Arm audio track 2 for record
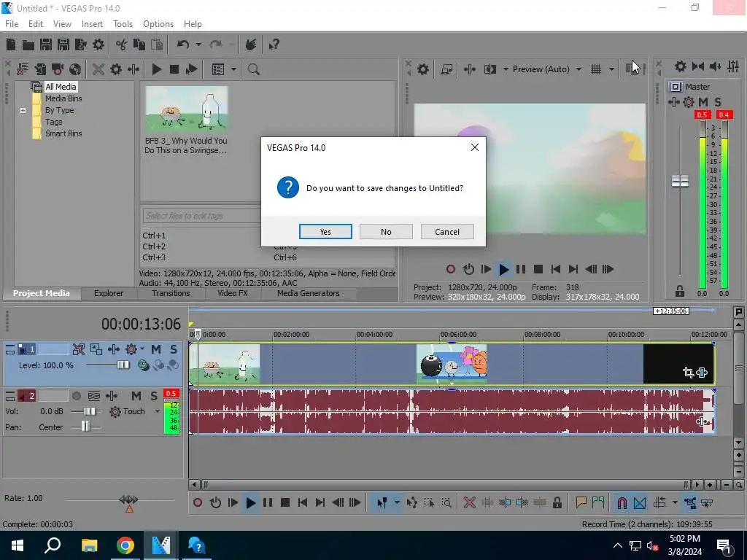The width and height of the screenshot is (747, 560). (76, 396)
